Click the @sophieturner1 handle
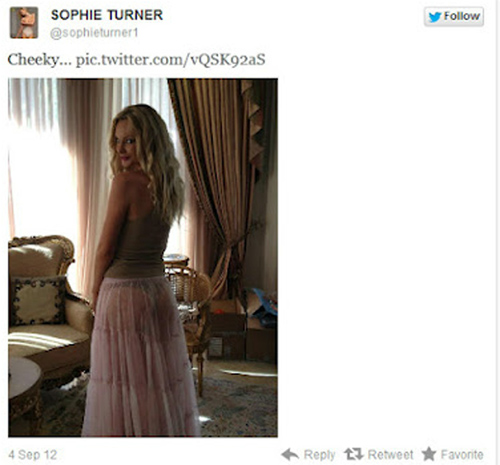500x465 pixels. (x=94, y=33)
